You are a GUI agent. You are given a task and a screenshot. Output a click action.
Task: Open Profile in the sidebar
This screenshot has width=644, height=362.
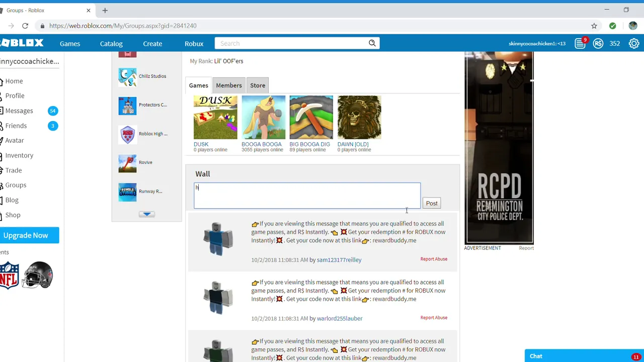[x=15, y=96]
